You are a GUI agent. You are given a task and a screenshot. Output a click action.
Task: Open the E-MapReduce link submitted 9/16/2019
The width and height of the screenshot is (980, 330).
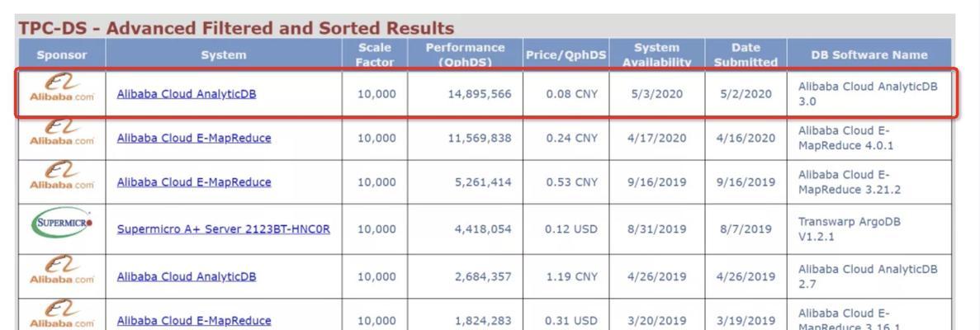[194, 181]
